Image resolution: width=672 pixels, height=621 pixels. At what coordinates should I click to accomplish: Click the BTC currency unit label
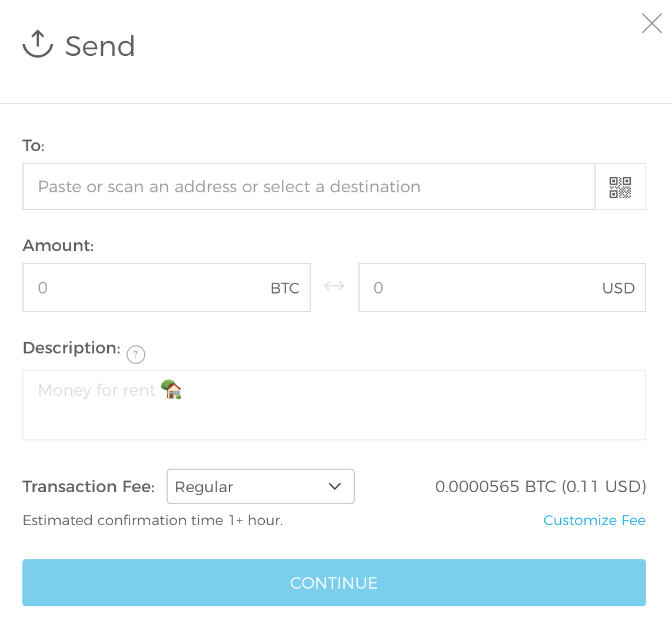click(285, 289)
